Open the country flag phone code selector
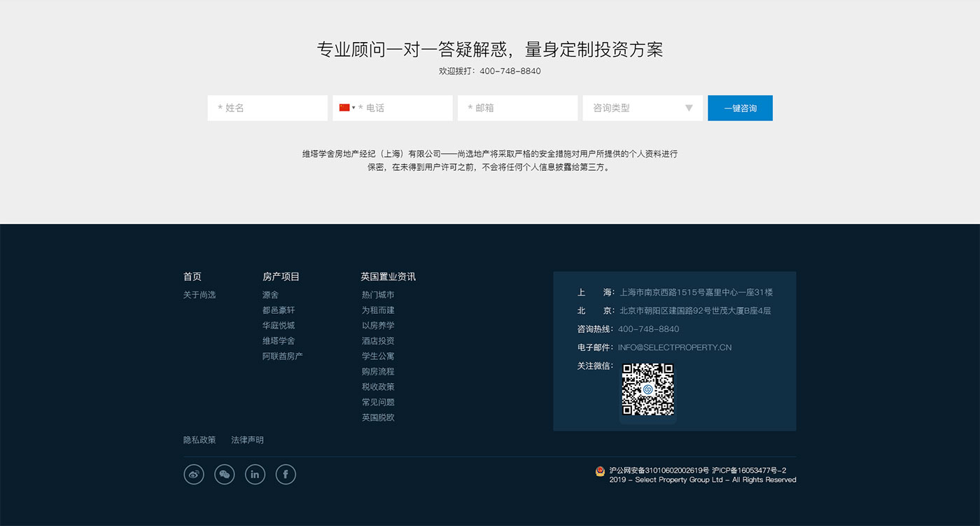 (x=346, y=108)
